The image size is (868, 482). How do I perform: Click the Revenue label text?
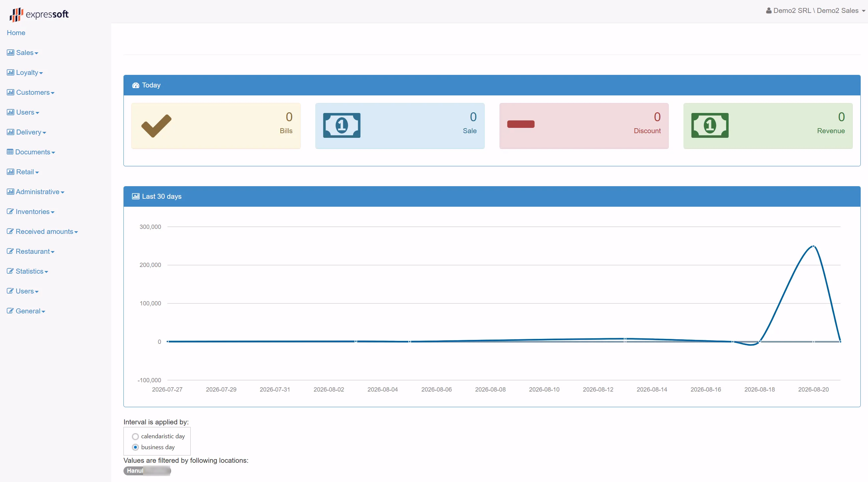[x=831, y=131]
